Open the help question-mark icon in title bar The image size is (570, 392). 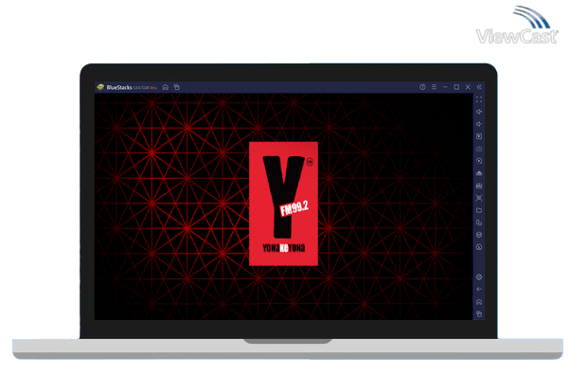point(422,87)
